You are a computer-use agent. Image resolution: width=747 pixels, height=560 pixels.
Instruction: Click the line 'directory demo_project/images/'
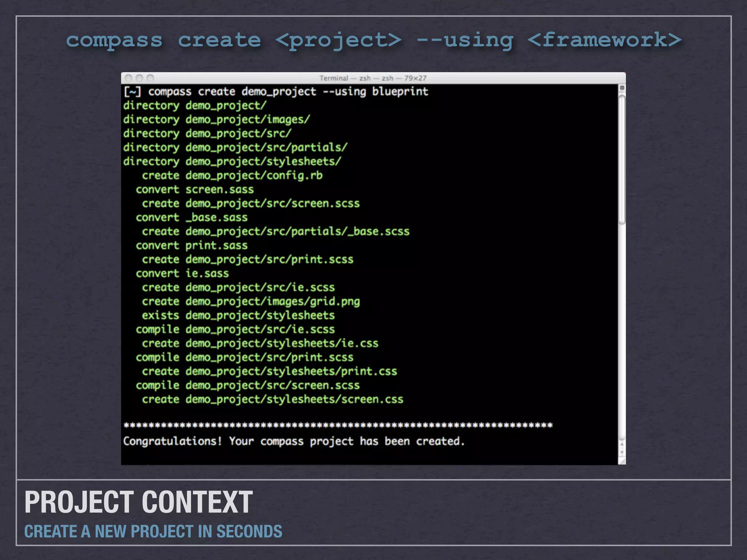[217, 120]
